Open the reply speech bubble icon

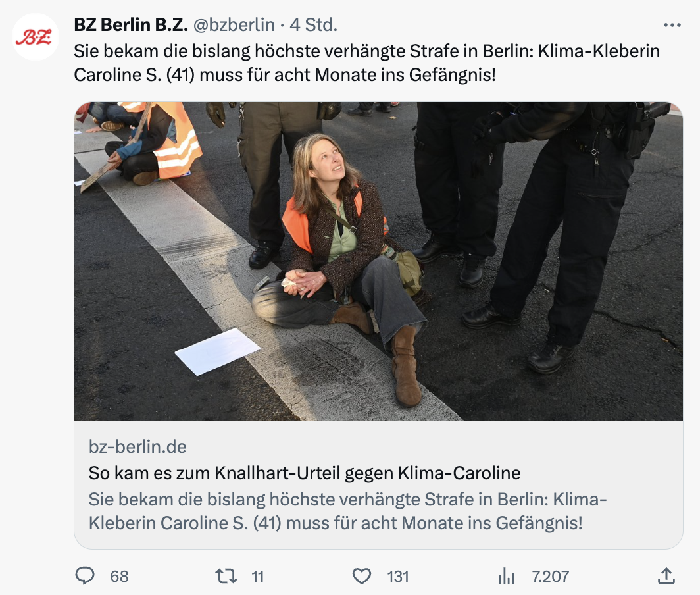pyautogui.click(x=85, y=576)
